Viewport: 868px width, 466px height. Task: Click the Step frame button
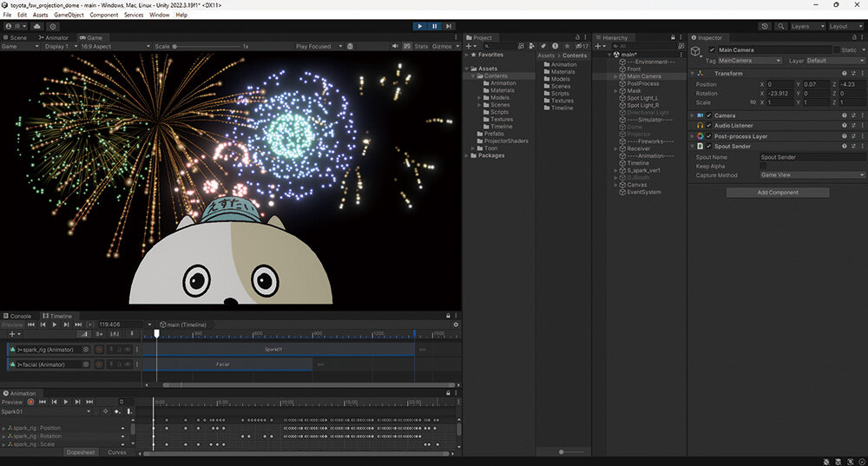(x=448, y=26)
